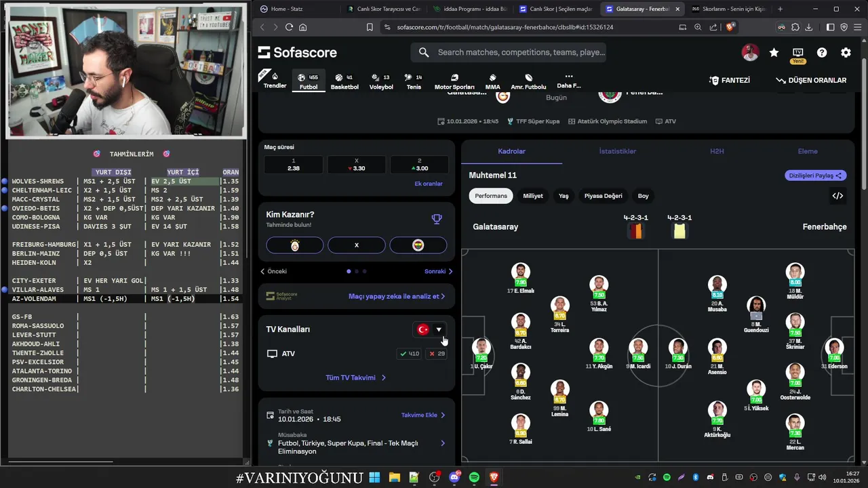
Task: Select the Milliyet filter chip
Action: [x=533, y=196]
